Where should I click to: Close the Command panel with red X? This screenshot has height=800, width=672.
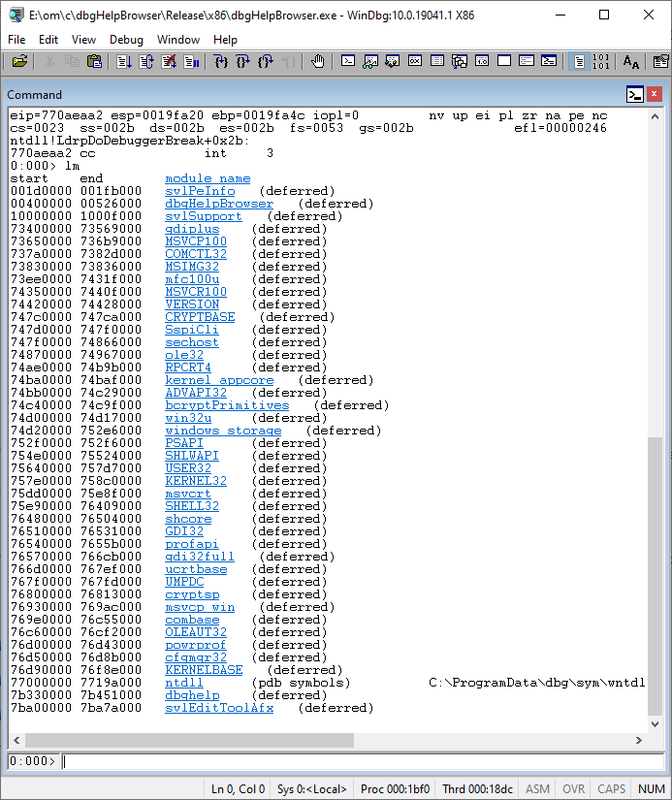pos(655,94)
